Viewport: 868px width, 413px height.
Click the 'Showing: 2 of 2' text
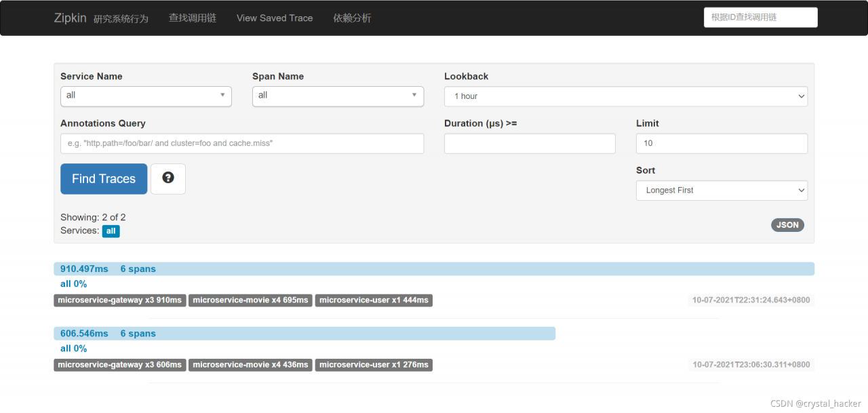click(x=93, y=218)
